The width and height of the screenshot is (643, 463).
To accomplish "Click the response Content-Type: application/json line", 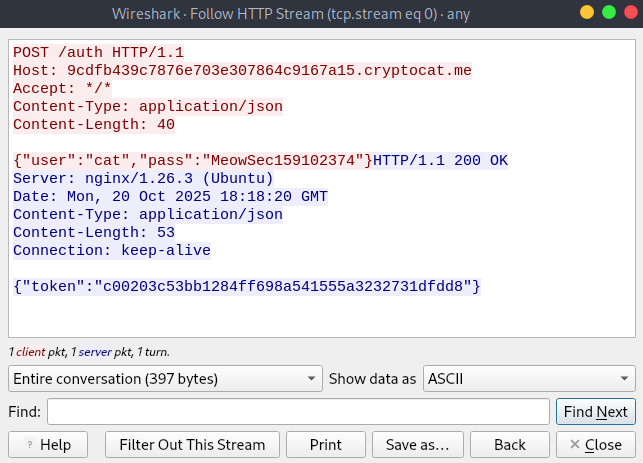I will click(x=148, y=214).
